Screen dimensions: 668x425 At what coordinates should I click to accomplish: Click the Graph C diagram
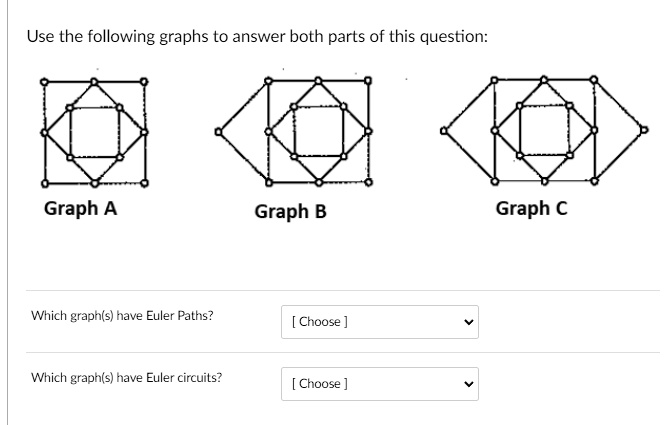(544, 130)
